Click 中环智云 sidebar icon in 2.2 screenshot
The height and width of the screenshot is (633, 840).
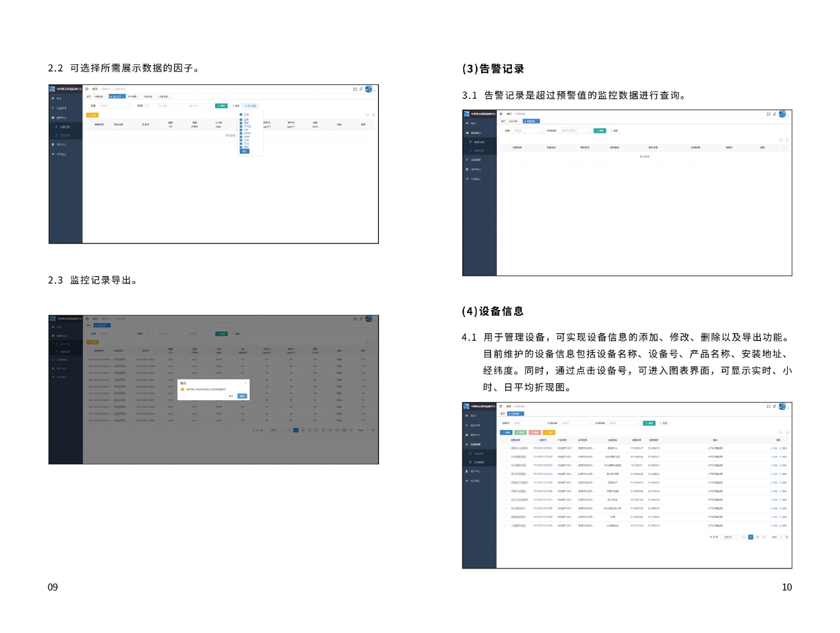tap(53, 154)
